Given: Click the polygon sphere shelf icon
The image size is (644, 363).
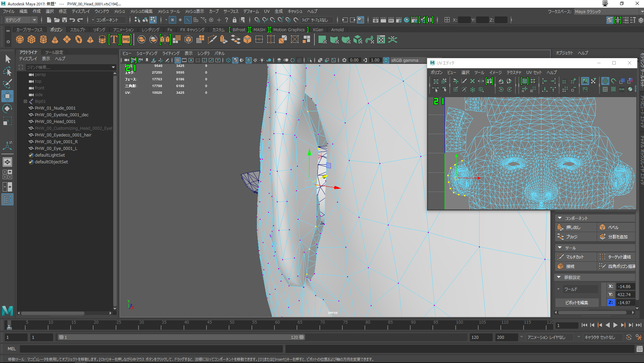Looking at the screenshot, I should tap(20, 40).
